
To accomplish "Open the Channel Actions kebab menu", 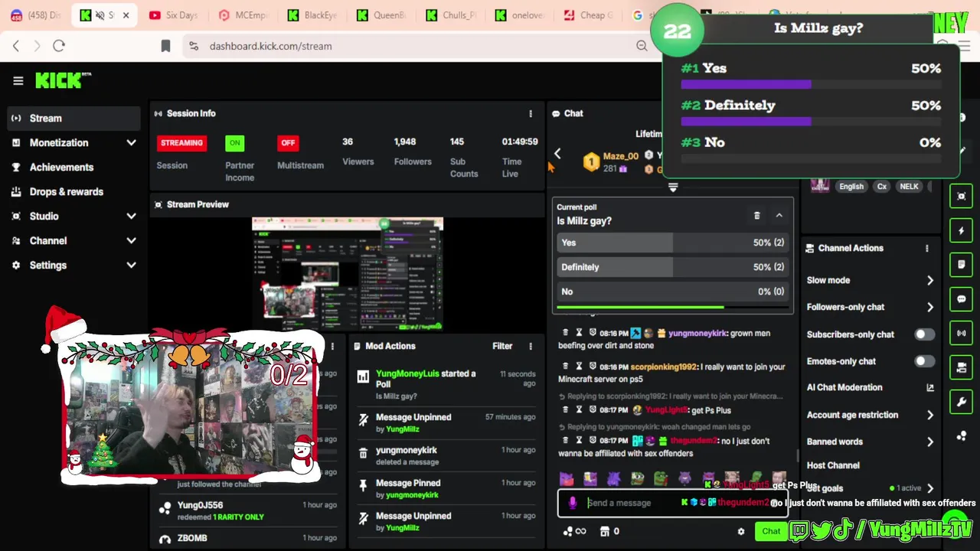I will [x=927, y=248].
